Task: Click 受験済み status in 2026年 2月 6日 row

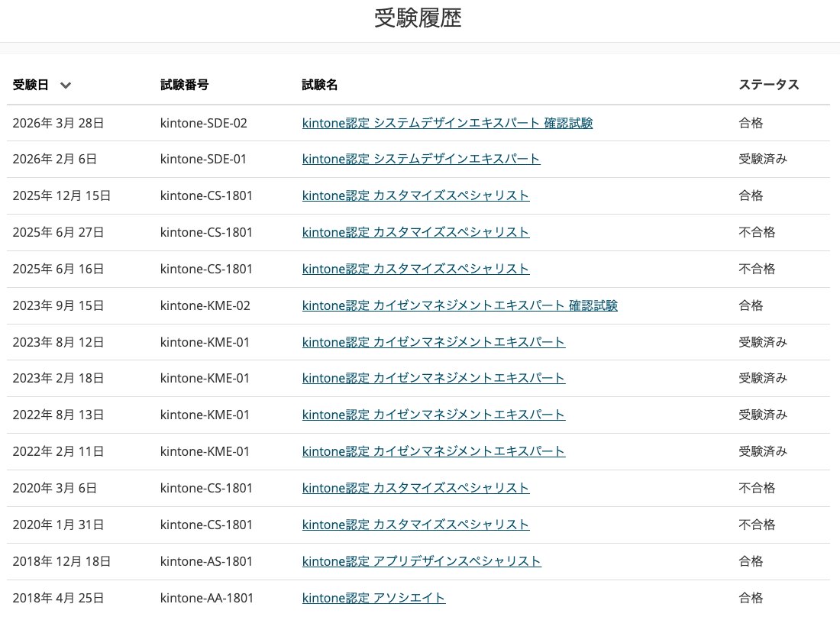Action: pyautogui.click(x=763, y=159)
